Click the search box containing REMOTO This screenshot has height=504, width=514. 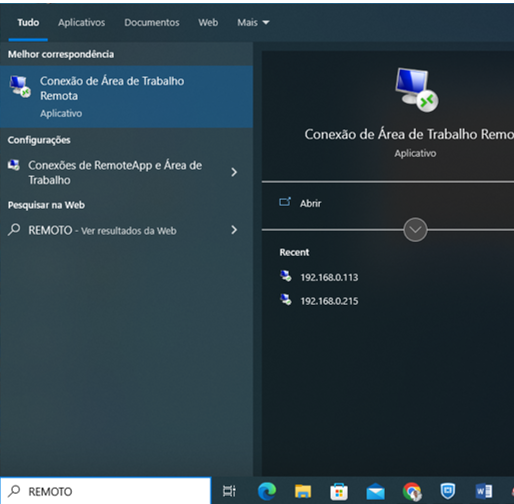click(x=106, y=491)
